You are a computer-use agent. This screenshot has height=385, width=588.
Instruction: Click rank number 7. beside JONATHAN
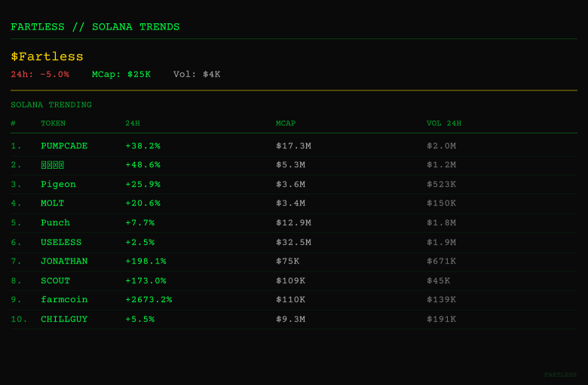(16, 261)
